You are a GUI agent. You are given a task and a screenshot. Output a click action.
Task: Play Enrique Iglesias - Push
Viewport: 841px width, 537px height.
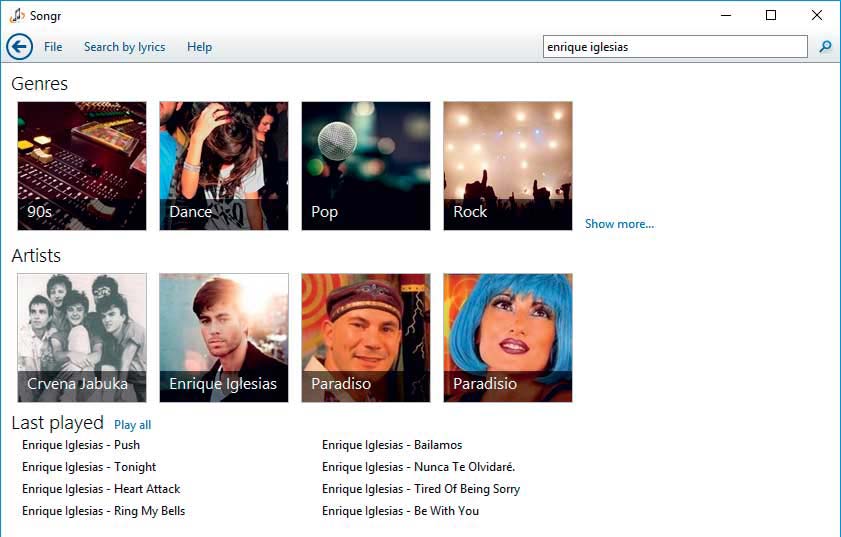tap(81, 445)
